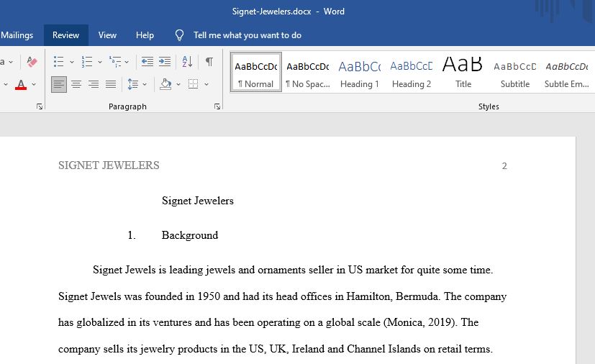Toggle align right paragraph alignment
This screenshot has width=595, height=364.
pyautogui.click(x=94, y=84)
